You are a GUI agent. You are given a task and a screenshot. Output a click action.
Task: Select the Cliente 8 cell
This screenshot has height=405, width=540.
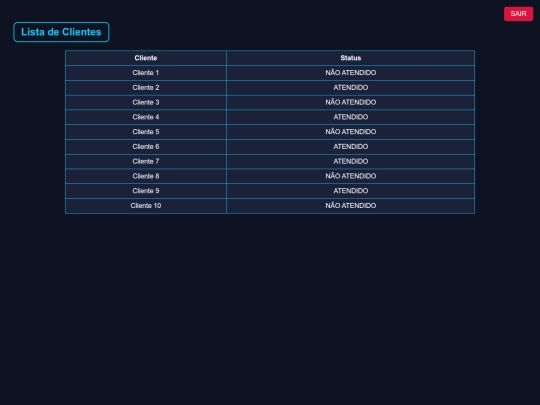pyautogui.click(x=146, y=176)
